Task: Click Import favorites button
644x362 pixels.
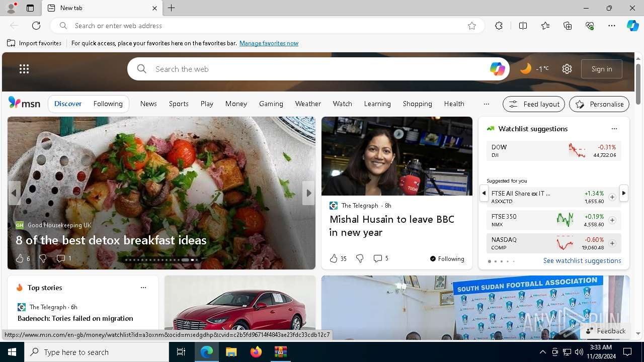Action: 34,43
